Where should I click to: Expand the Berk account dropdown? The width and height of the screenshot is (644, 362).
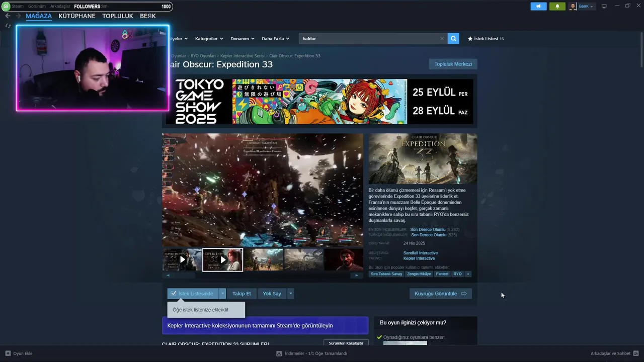click(x=586, y=6)
